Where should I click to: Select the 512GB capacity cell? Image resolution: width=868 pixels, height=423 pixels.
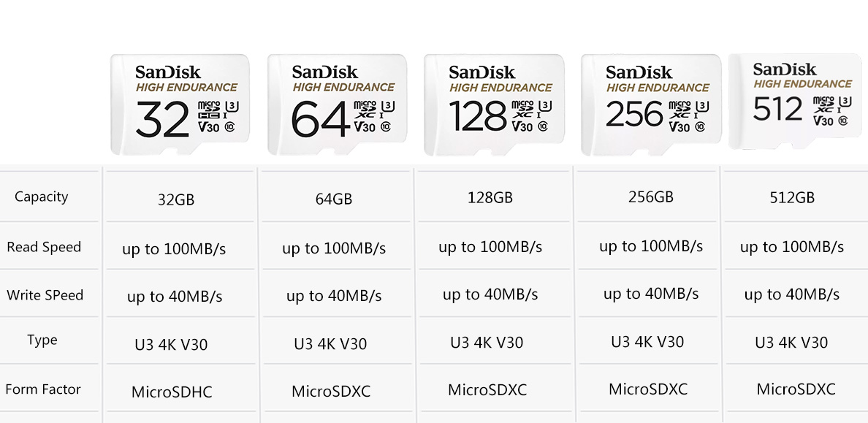[x=792, y=198]
